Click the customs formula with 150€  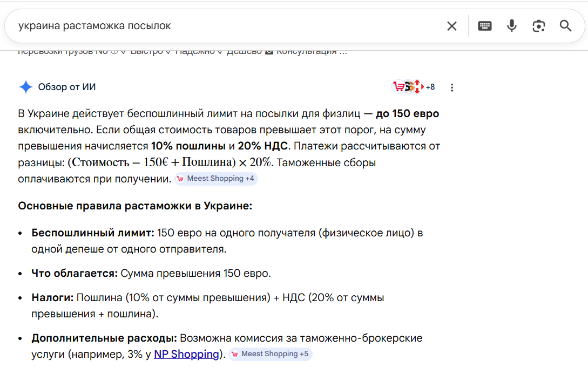(x=171, y=162)
